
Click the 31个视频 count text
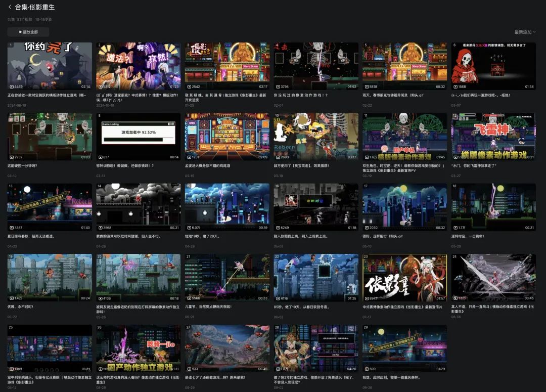pos(24,20)
